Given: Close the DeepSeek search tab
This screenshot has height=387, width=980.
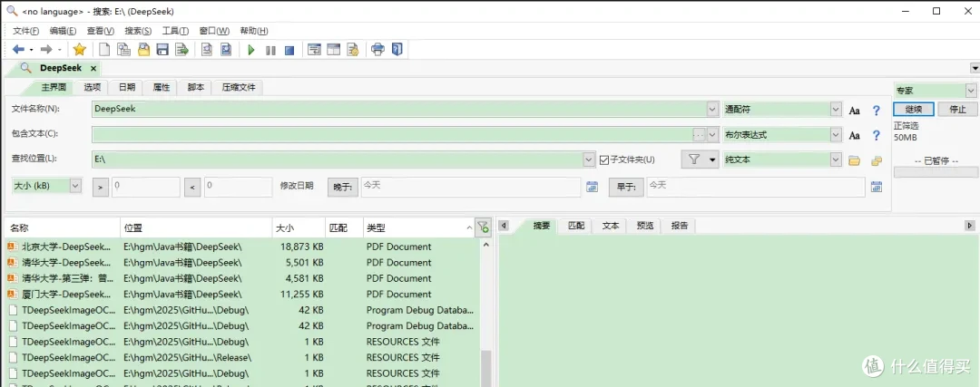Looking at the screenshot, I should [93, 68].
